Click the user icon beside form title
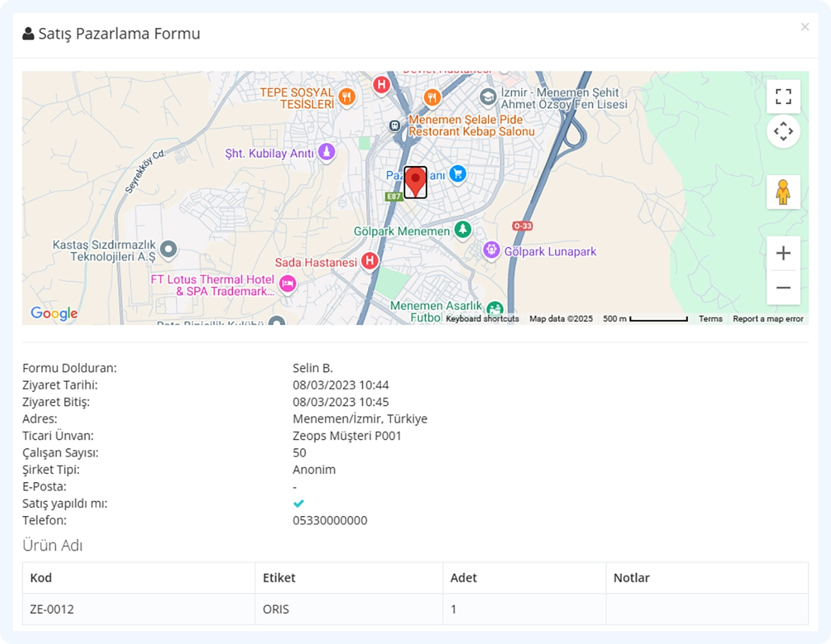Image resolution: width=831 pixels, height=644 pixels. [28, 33]
